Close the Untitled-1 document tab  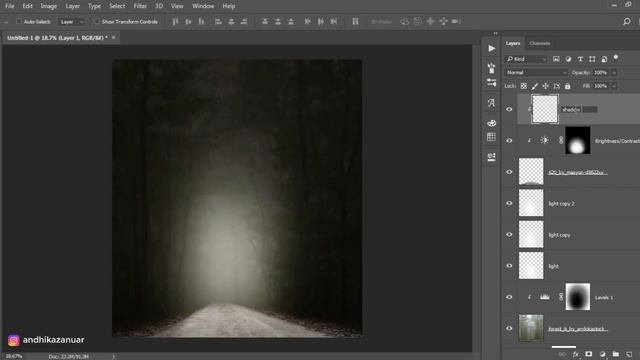(113, 38)
